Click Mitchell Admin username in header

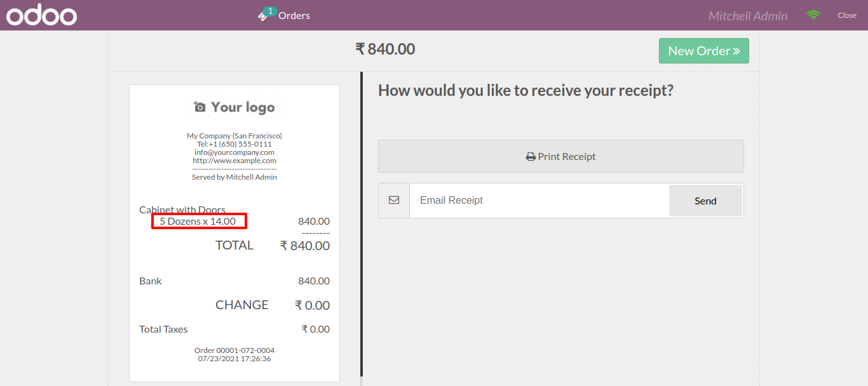748,16
